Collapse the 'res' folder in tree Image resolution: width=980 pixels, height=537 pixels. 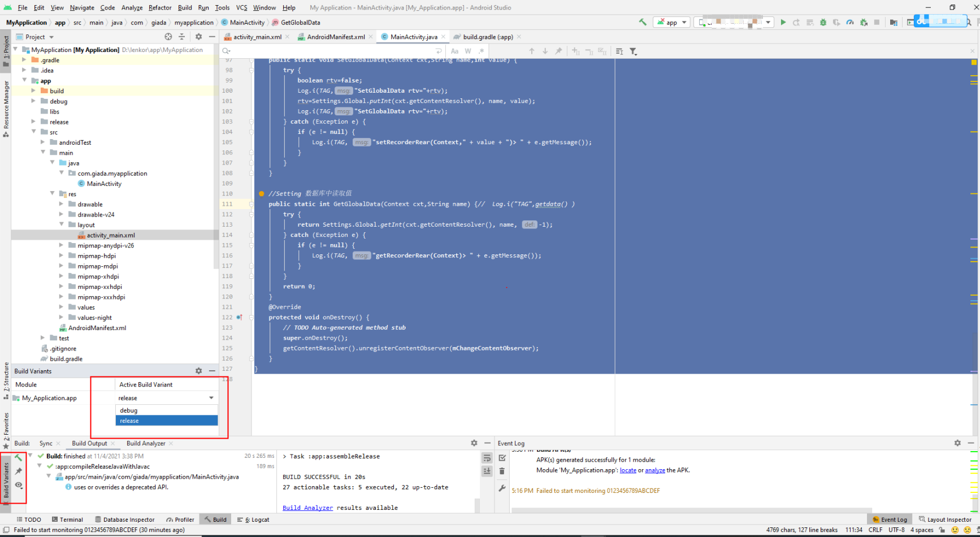52,194
